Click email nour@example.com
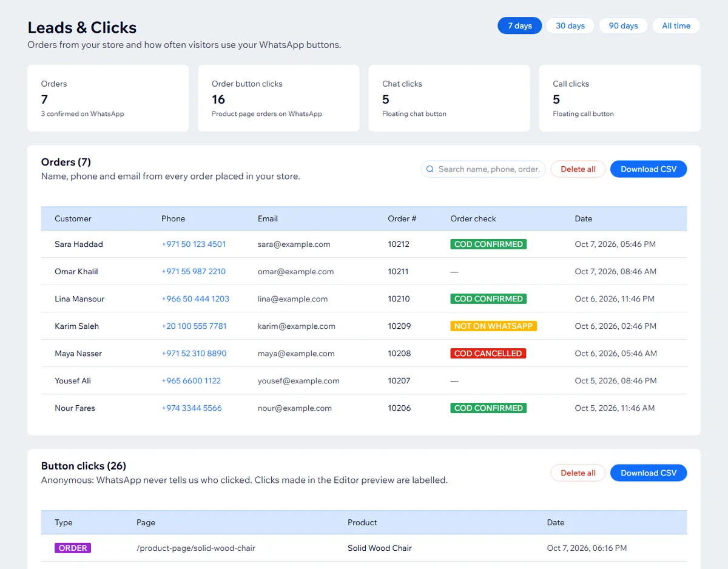The image size is (728, 569). point(295,408)
